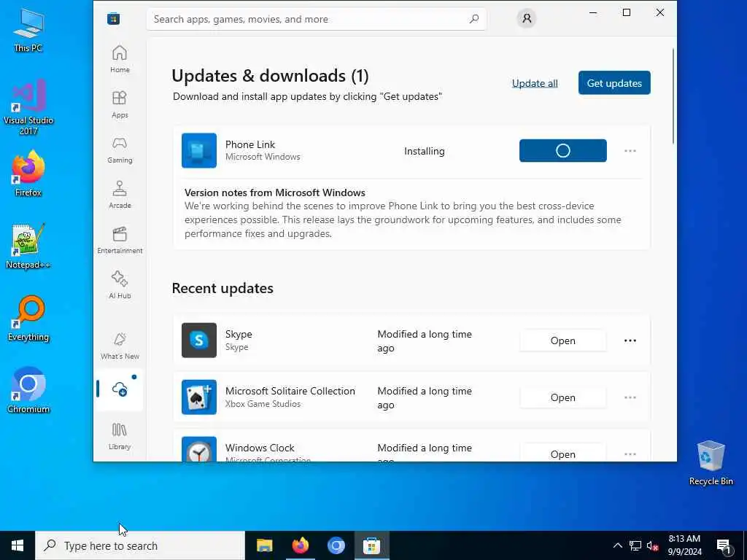Screen dimensions: 747x560
Task: Select the Recycle Bin desktop icon
Action: (x=711, y=463)
